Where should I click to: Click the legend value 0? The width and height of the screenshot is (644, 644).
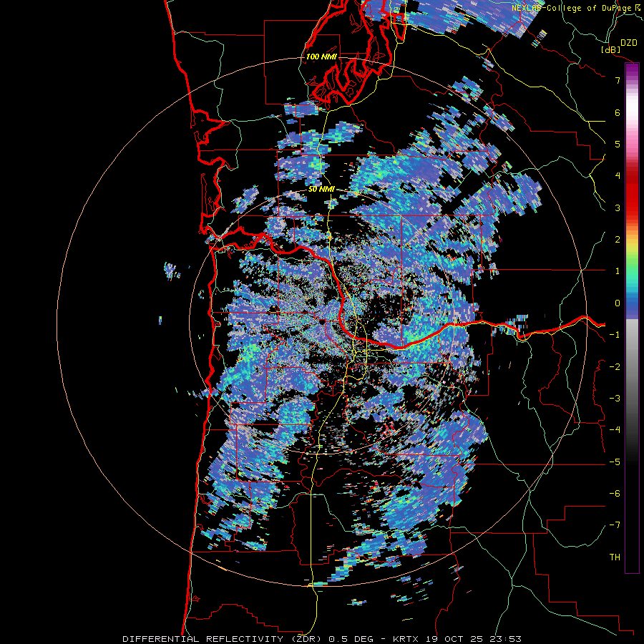(618, 303)
